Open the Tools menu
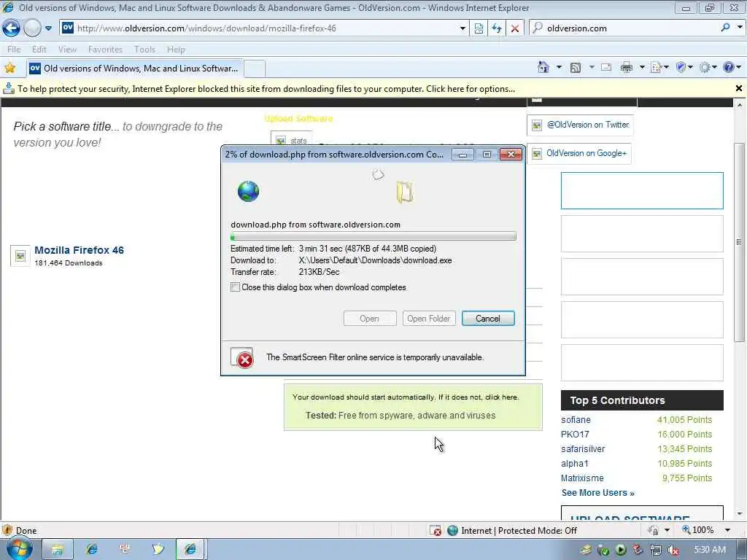This screenshot has width=747, height=560. tap(144, 50)
